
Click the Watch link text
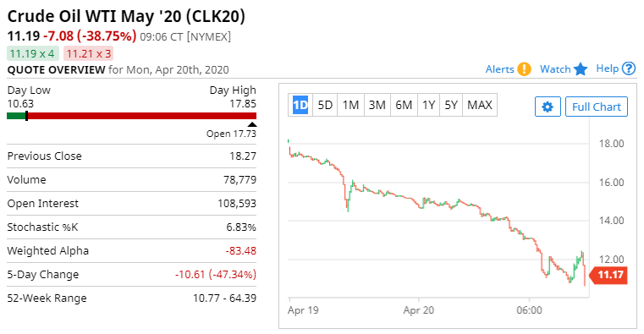point(555,69)
